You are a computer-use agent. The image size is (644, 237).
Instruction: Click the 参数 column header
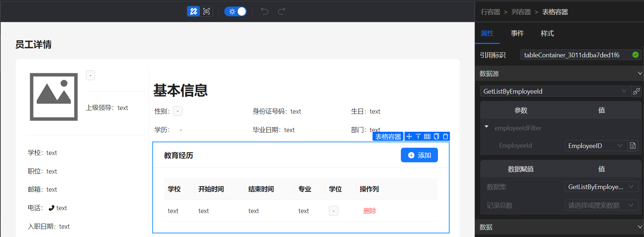(x=521, y=110)
